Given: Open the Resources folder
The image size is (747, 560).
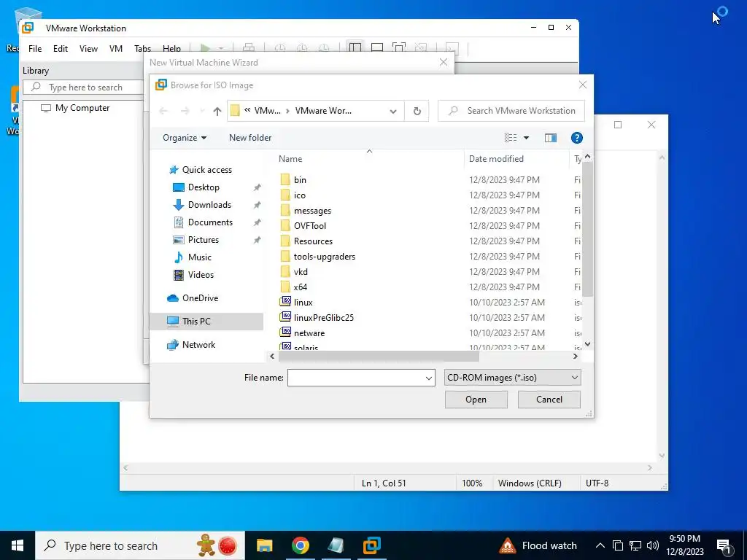Looking at the screenshot, I should [x=313, y=241].
